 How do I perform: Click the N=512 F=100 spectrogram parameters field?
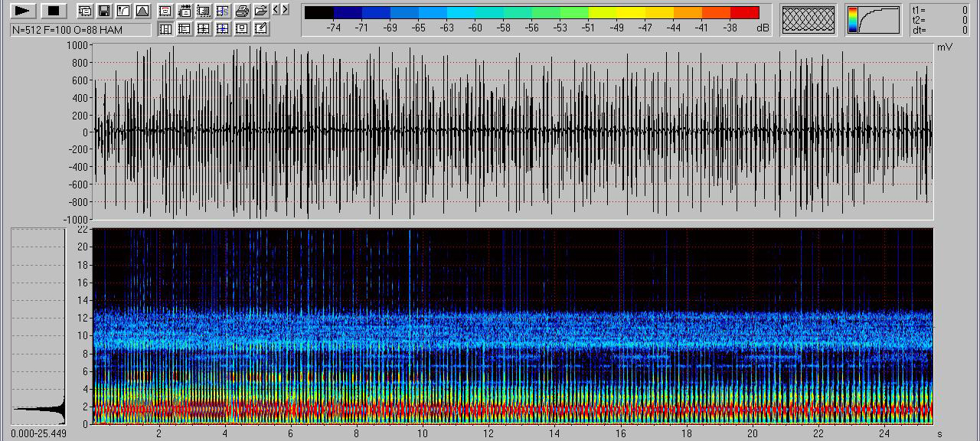(80, 29)
